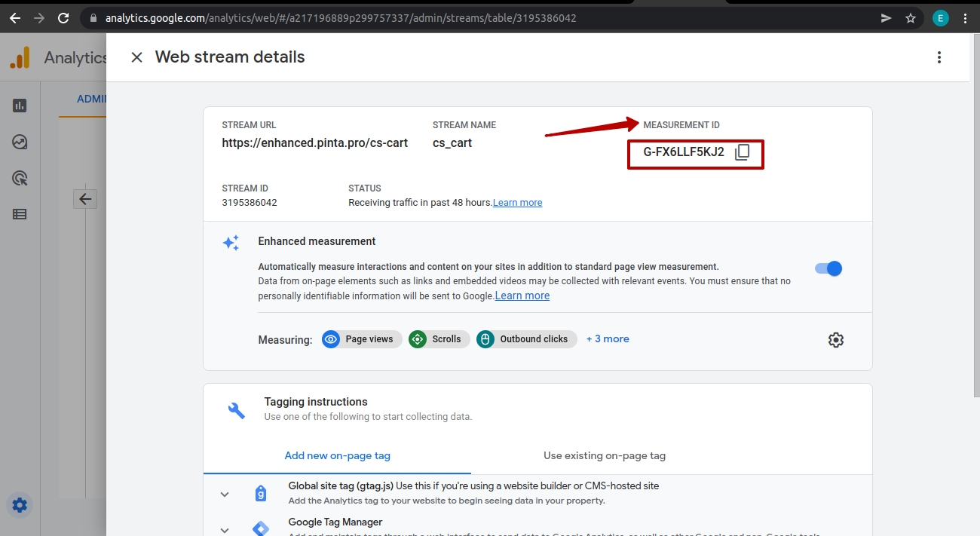Click the browser address bar URL
Screen dimensions: 980x536
click(x=339, y=18)
